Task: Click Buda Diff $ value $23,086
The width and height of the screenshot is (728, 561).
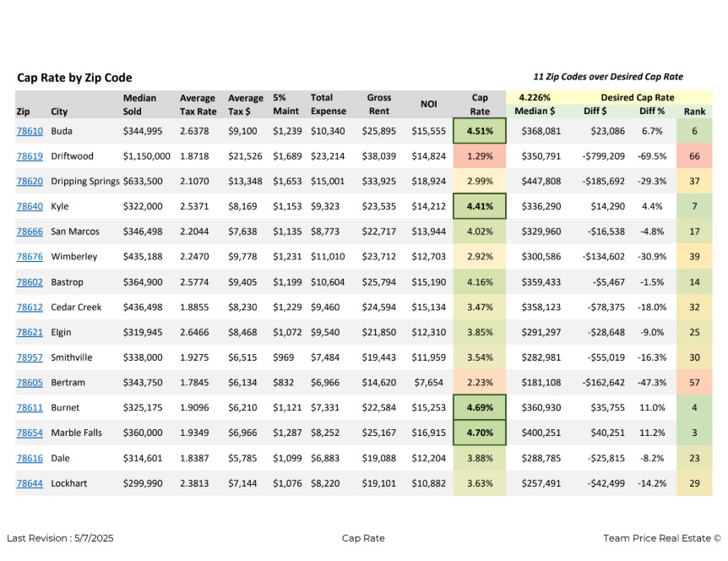Action: coord(607,131)
